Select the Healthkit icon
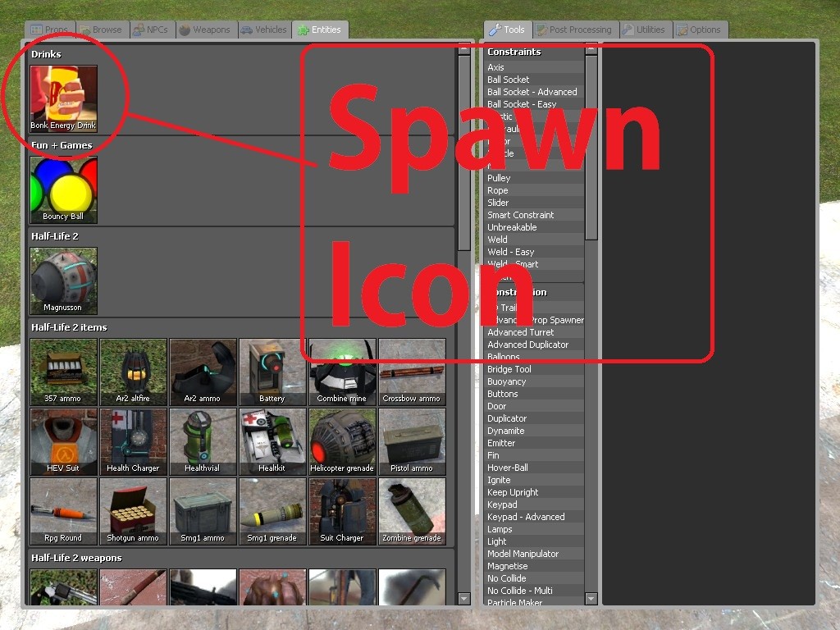Image resolution: width=840 pixels, height=630 pixels. point(272,441)
